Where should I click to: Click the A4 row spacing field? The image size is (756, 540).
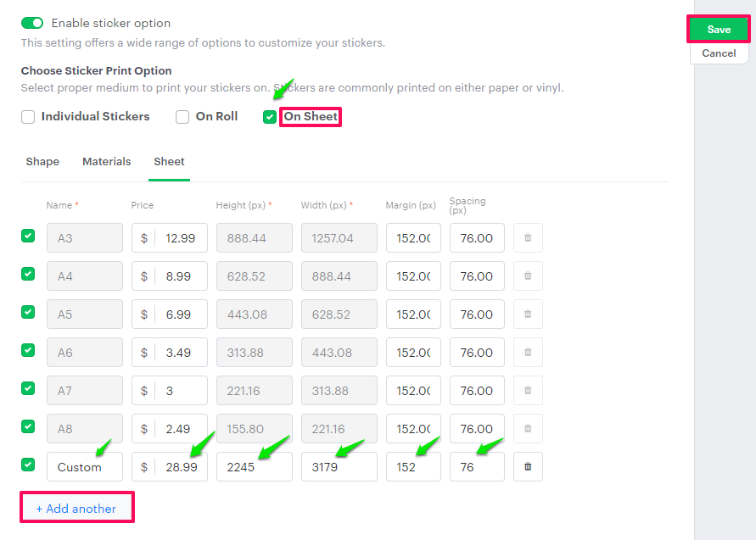(x=477, y=276)
